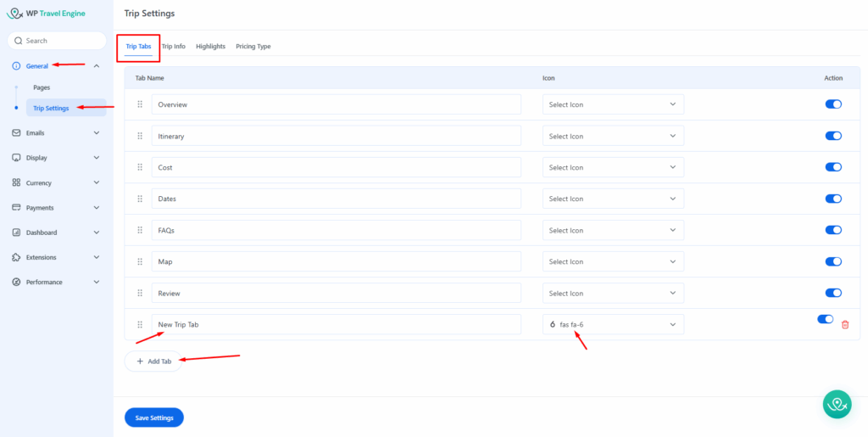Click the red trash icon for New Trip Tab
Viewport: 868px width, 437px height.
[844, 325]
